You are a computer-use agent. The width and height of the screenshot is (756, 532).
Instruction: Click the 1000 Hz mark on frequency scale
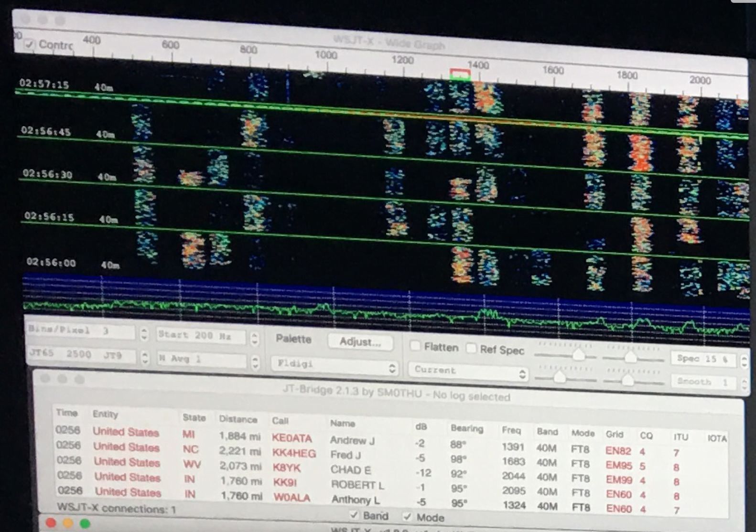tap(326, 55)
